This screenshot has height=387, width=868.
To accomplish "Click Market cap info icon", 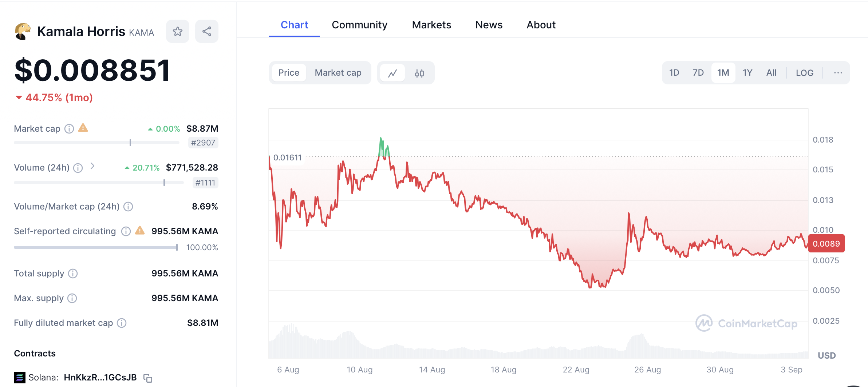I will (x=69, y=129).
